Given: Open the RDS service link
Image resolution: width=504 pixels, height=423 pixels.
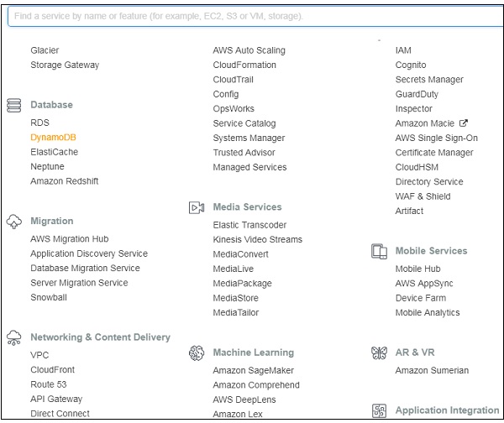Looking at the screenshot, I should (x=39, y=123).
